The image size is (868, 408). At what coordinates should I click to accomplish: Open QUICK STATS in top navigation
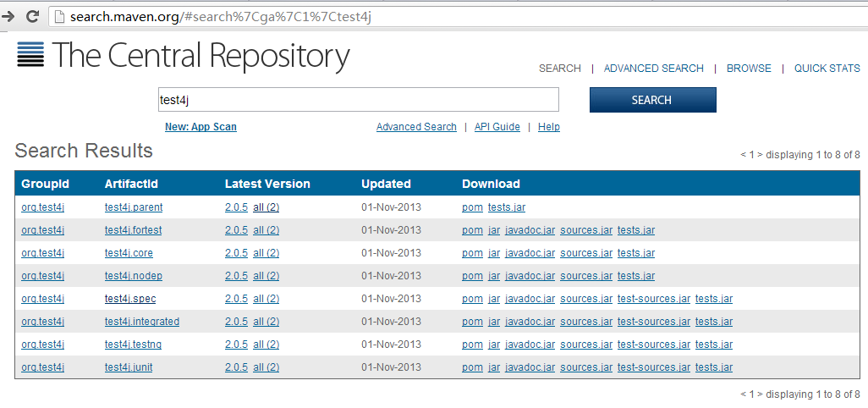[827, 68]
